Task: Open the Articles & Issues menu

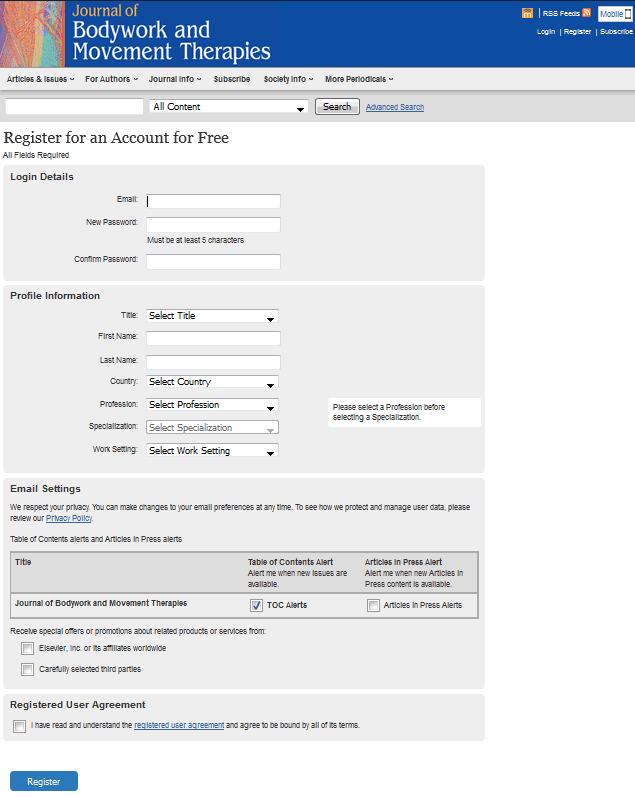Action: coord(41,79)
